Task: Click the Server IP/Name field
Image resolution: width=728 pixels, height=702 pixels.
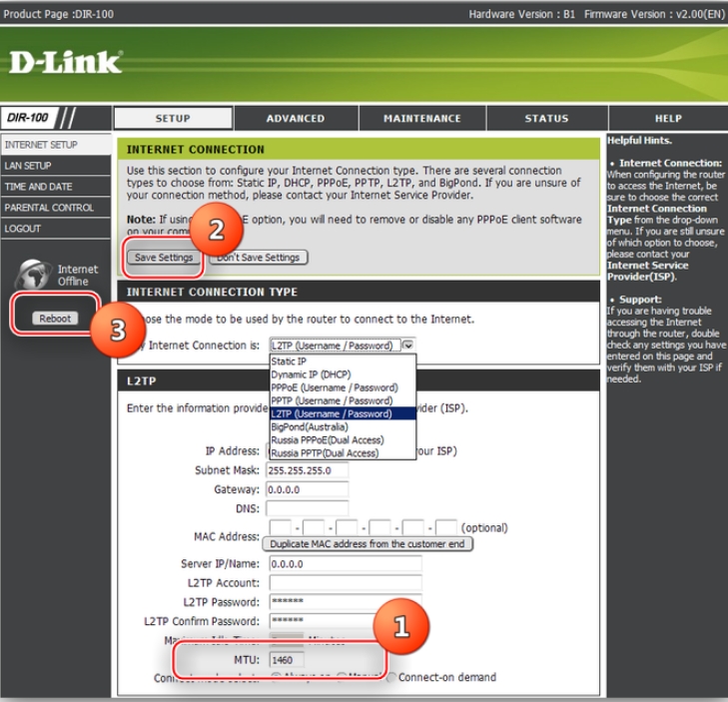Action: (x=346, y=563)
